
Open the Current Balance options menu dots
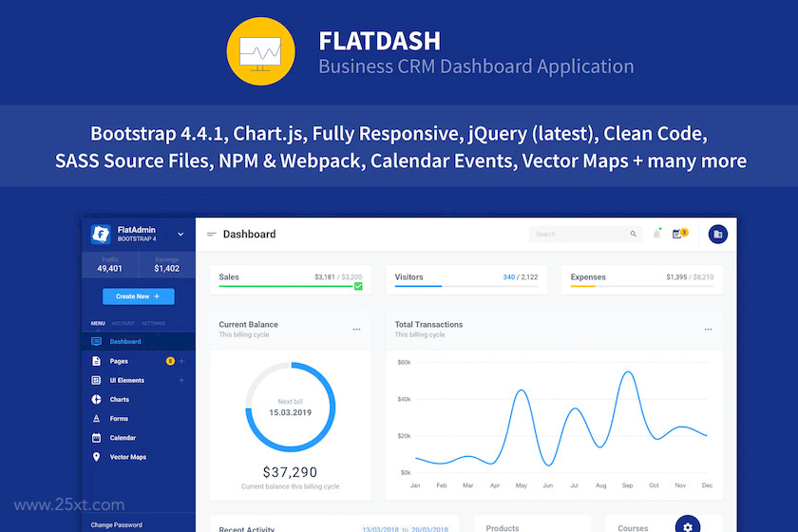point(357,330)
